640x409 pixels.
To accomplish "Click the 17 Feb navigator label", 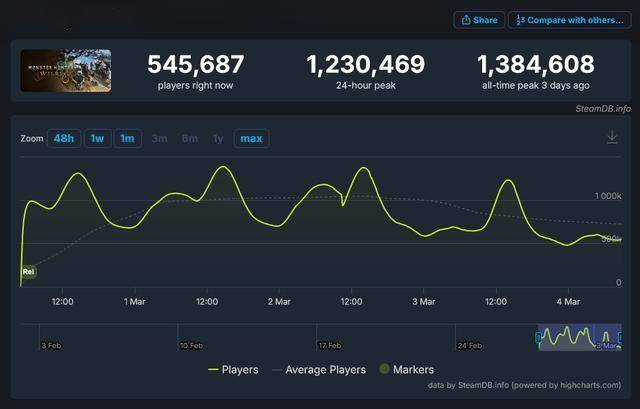I will coord(330,346).
